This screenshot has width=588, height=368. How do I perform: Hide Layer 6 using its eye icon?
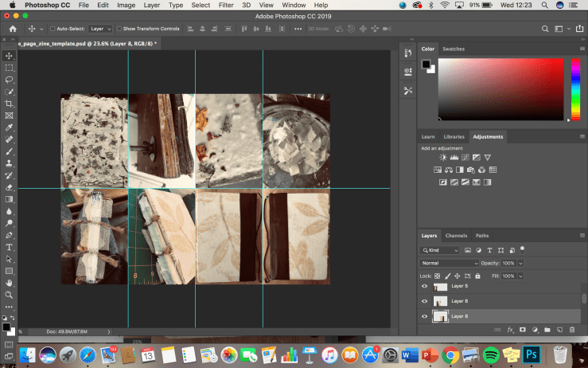click(424, 301)
